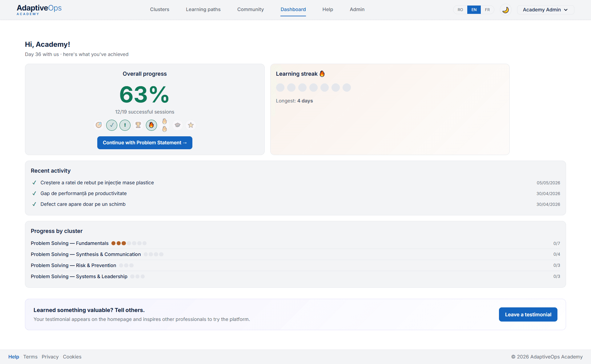Click Continue with Problem Statement button
The width and height of the screenshot is (591, 364).
pos(145,143)
